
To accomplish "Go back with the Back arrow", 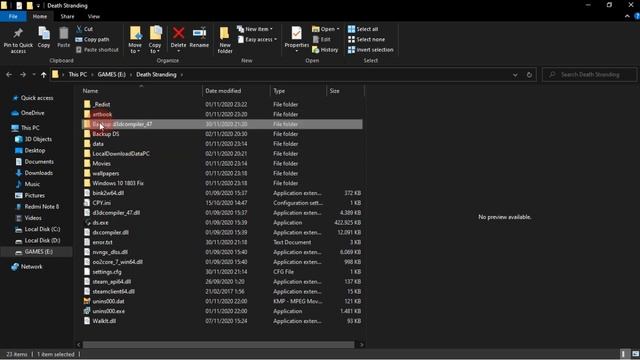I will pos(9,75).
